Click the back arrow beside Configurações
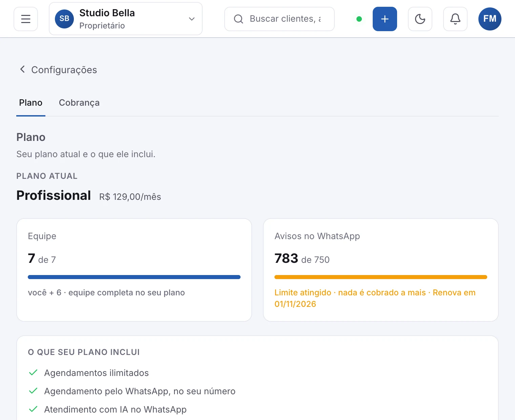The image size is (515, 420). (22, 69)
